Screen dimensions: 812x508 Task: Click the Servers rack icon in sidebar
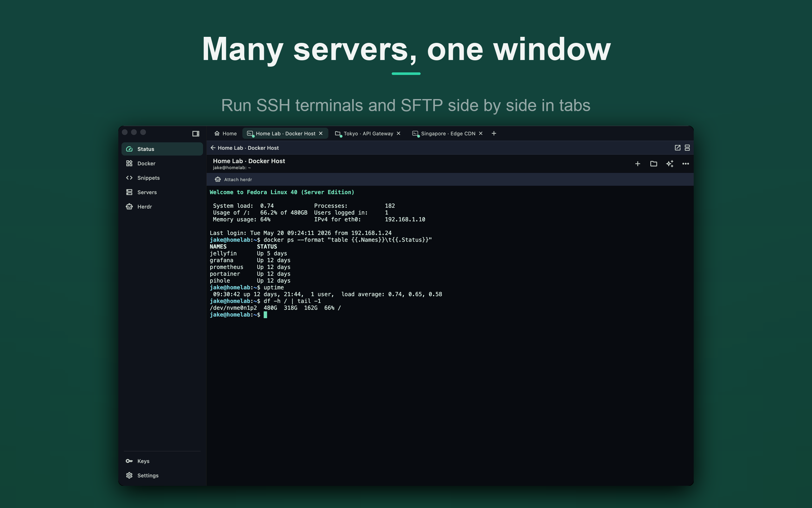pos(129,192)
